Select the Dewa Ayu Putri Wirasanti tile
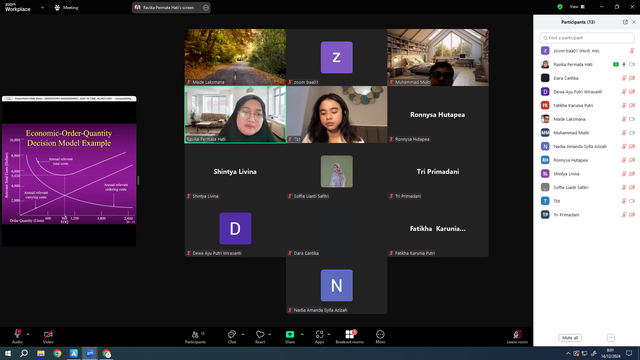 pyautogui.click(x=235, y=228)
